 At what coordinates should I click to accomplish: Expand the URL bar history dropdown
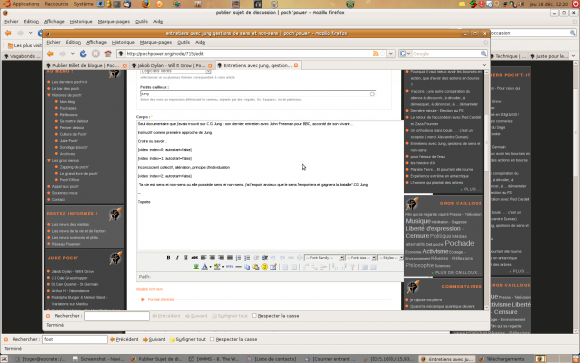point(391,54)
